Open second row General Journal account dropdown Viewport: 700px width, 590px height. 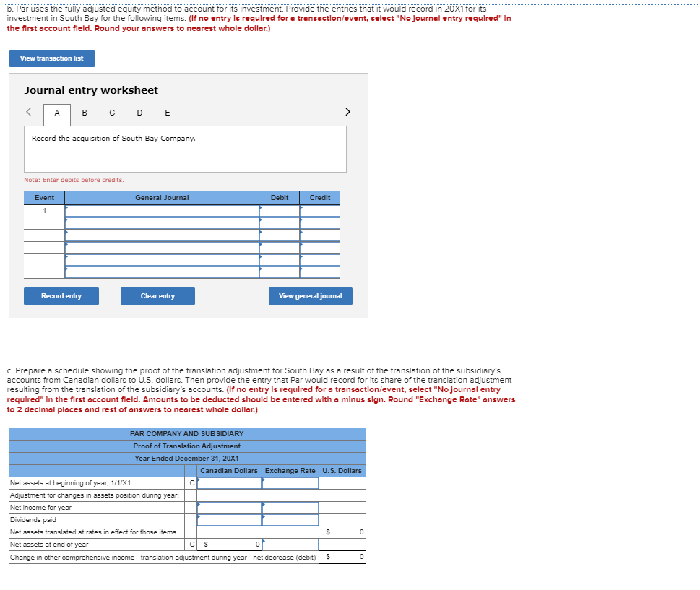pos(162,223)
